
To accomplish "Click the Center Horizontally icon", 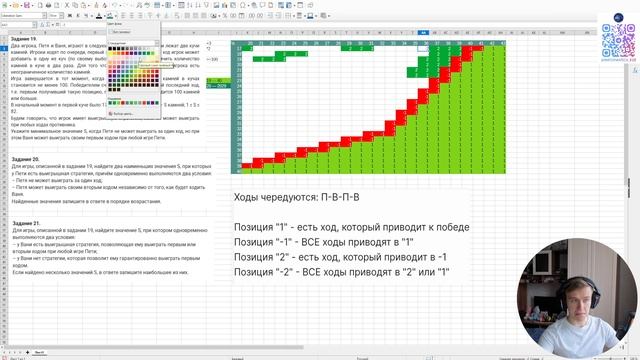I will click(132, 16).
